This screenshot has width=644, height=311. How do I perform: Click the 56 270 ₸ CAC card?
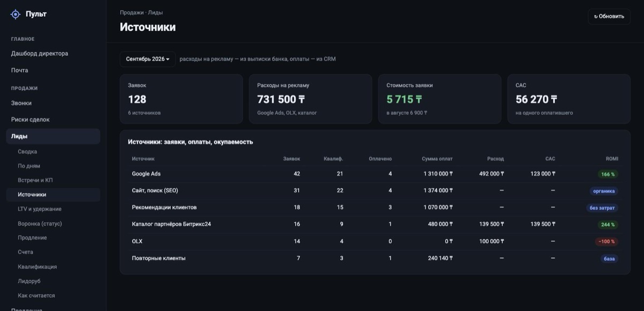tap(569, 99)
